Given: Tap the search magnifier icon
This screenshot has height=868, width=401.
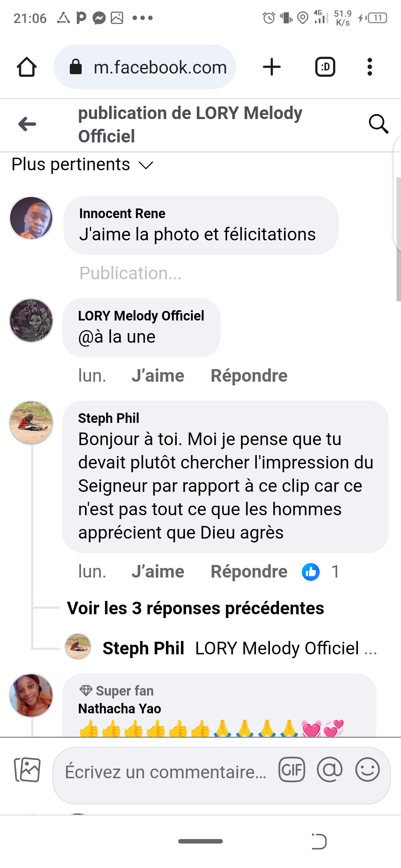Looking at the screenshot, I should [x=378, y=124].
